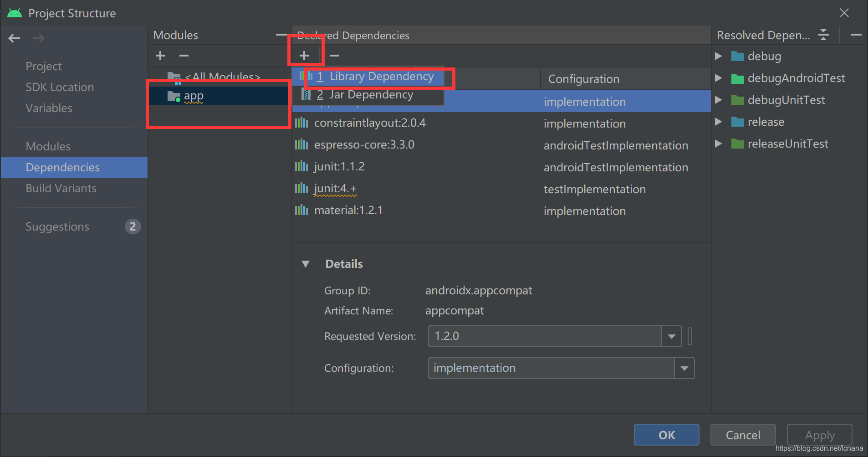Image resolution: width=868 pixels, height=457 pixels.
Task: Expand the releaseUnitTest node
Action: tap(719, 144)
